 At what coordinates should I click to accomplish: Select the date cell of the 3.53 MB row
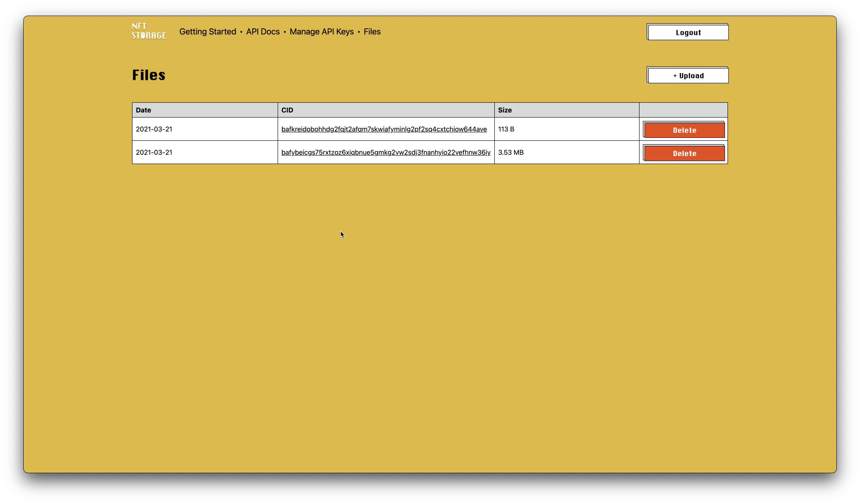(x=205, y=152)
